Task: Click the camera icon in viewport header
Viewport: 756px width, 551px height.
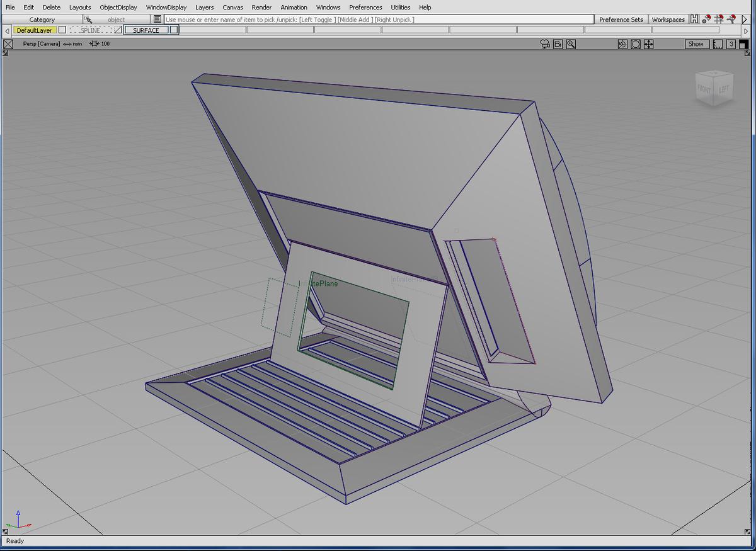Action: click(545, 44)
